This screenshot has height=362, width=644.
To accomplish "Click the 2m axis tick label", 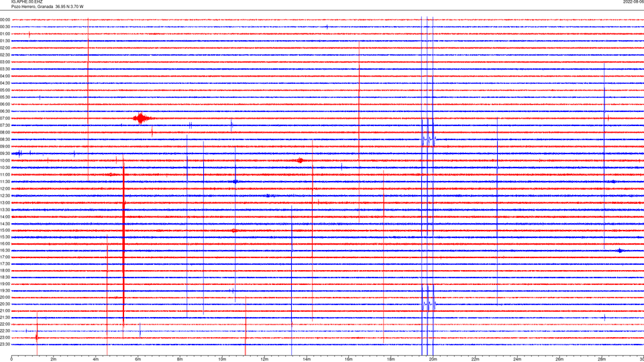I will (54, 359).
